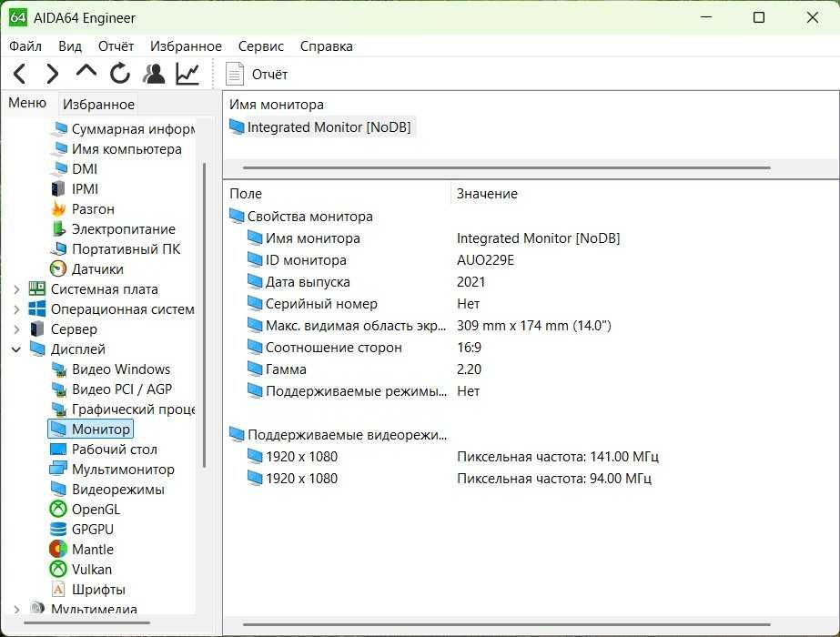Click the letter A icon next to Шрифты

tap(58, 590)
